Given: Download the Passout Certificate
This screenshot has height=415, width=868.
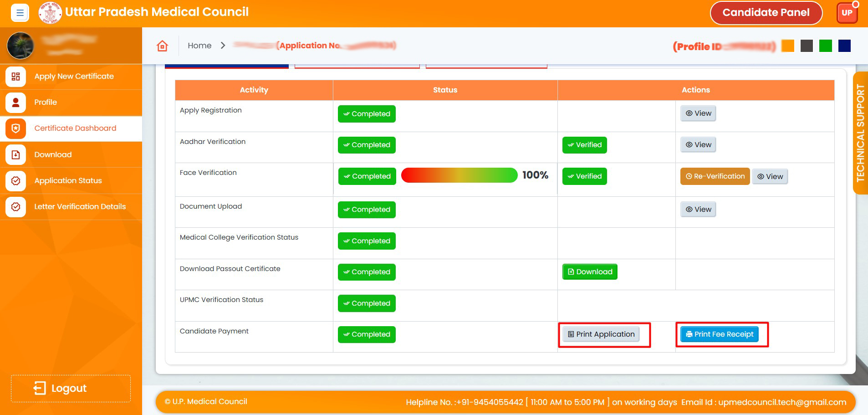Looking at the screenshot, I should point(590,272).
